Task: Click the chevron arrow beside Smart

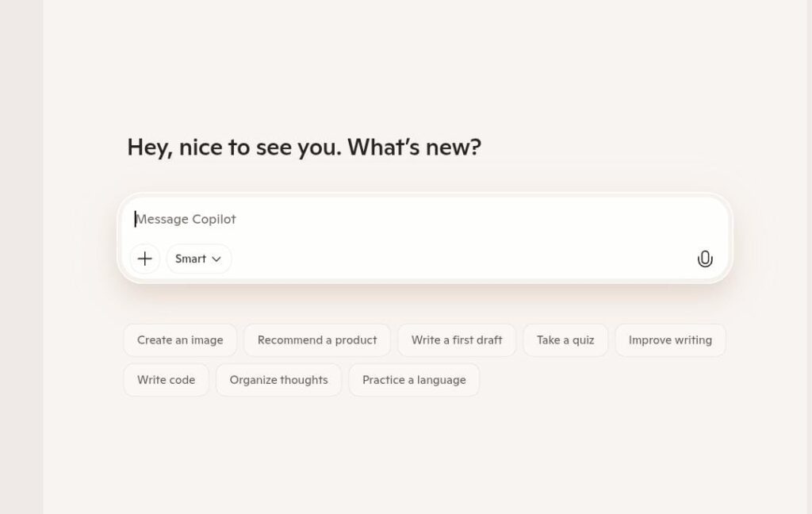Action: point(216,259)
